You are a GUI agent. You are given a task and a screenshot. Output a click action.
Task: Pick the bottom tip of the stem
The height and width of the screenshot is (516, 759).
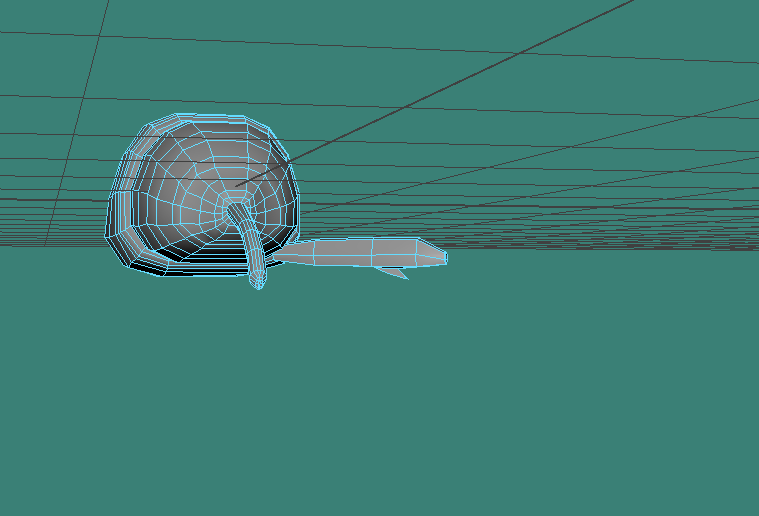pos(258,284)
